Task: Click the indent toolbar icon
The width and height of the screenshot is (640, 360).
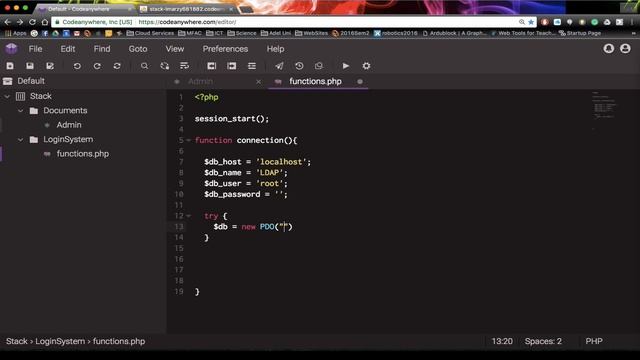Action: (x=231, y=66)
